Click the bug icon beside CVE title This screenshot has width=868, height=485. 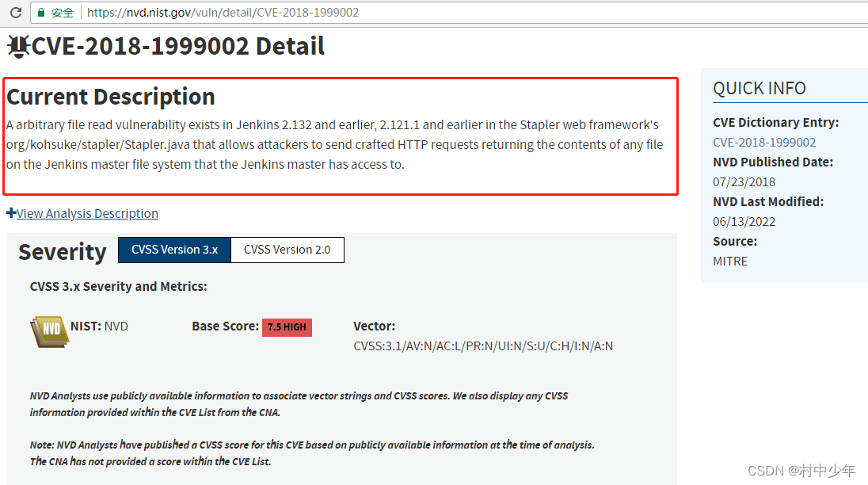(18, 47)
